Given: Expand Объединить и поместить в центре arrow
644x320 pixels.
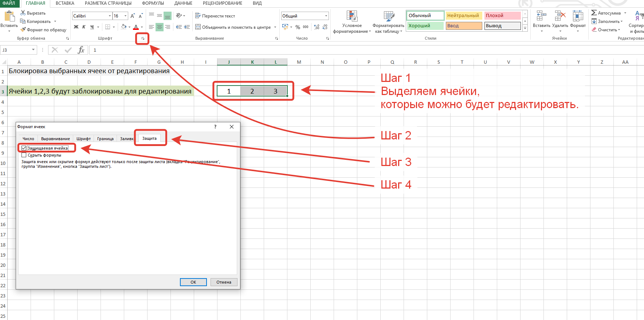Looking at the screenshot, I should (275, 27).
